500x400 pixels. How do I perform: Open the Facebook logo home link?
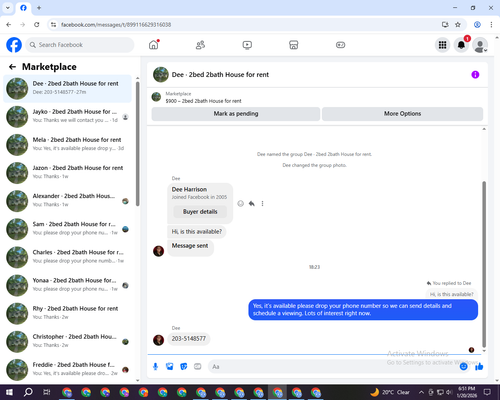tap(14, 45)
